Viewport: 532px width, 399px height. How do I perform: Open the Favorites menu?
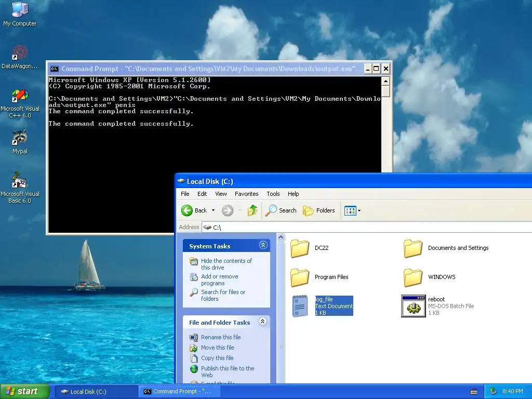tap(247, 194)
